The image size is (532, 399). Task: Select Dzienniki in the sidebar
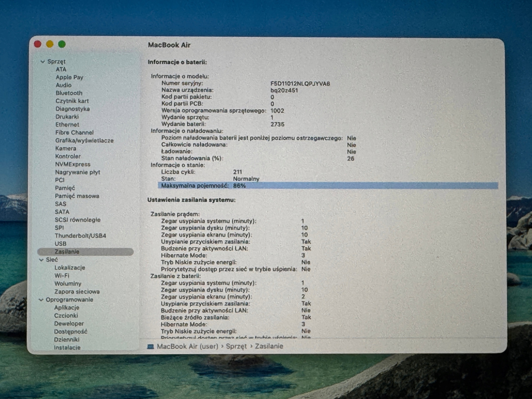pyautogui.click(x=67, y=340)
